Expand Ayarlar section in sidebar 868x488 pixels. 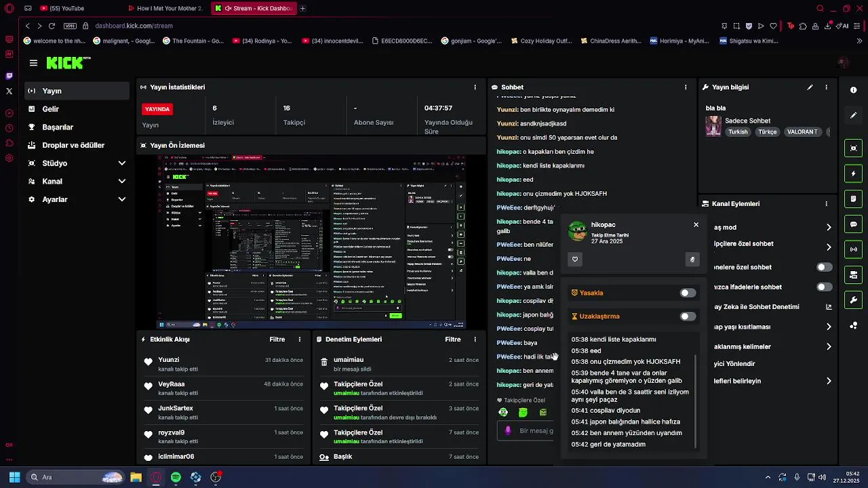(122, 200)
